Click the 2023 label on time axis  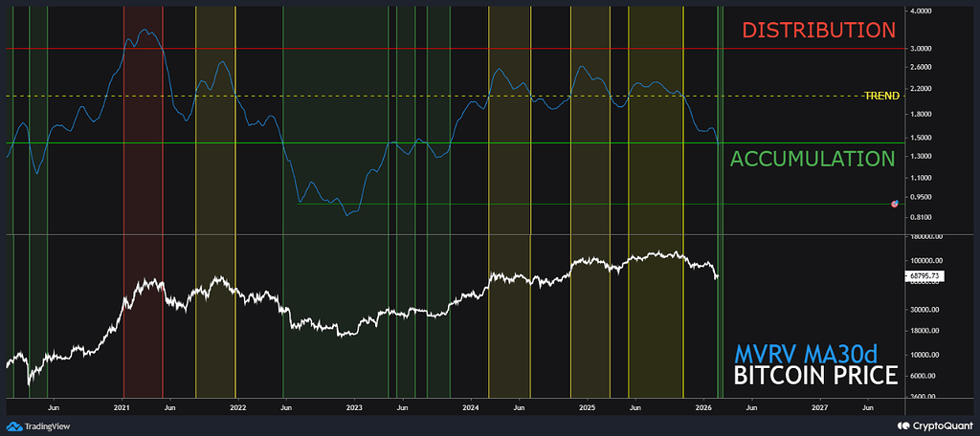point(353,407)
